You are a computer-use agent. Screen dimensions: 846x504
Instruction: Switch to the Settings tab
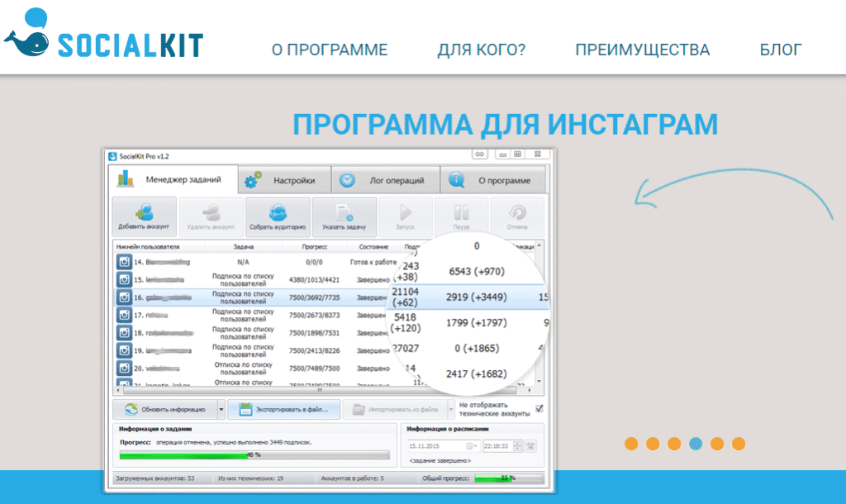click(x=284, y=180)
